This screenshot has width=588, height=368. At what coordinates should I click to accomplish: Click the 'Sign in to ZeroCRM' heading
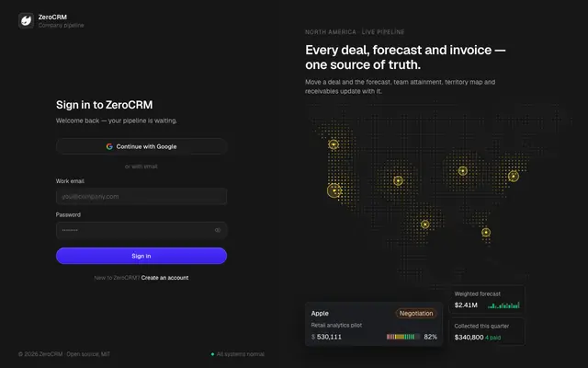coord(104,105)
